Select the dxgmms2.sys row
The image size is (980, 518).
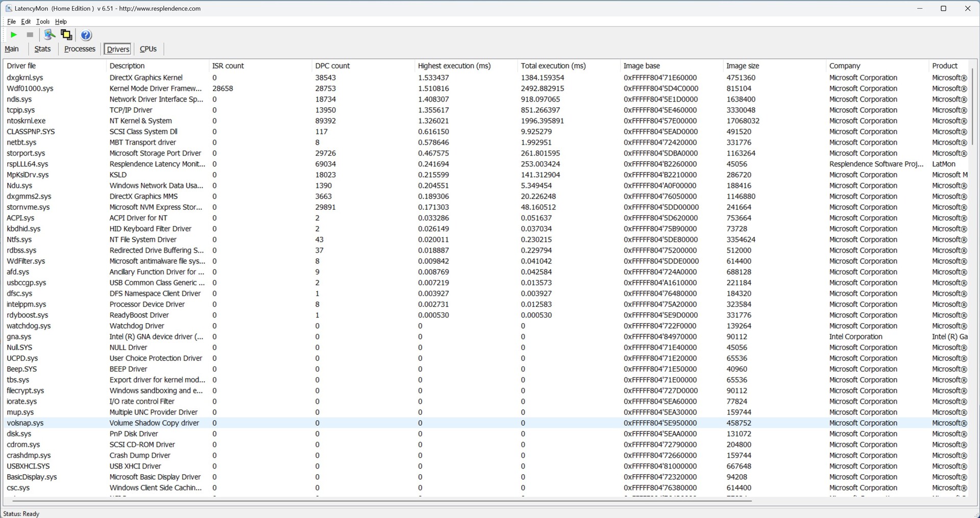point(486,196)
